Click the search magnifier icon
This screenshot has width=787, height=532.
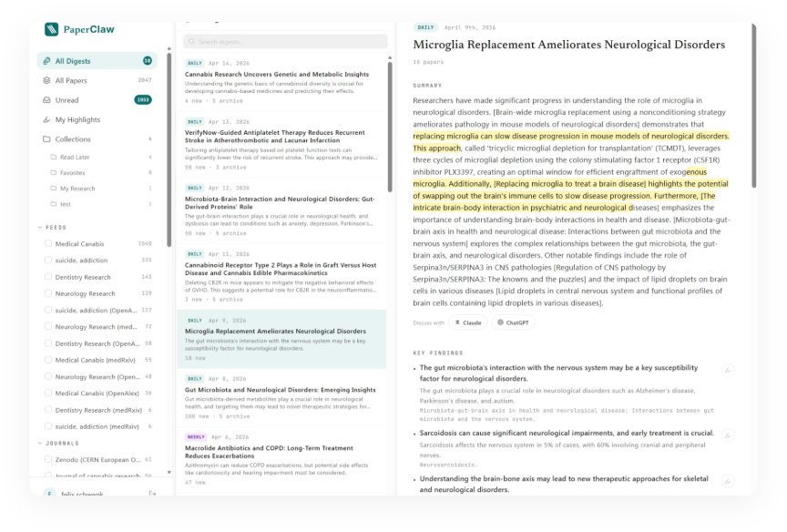[x=191, y=42]
